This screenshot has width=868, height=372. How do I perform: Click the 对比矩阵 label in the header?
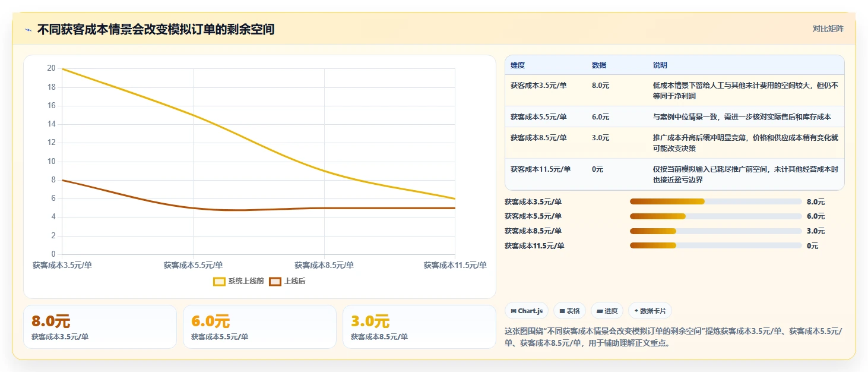pyautogui.click(x=828, y=29)
